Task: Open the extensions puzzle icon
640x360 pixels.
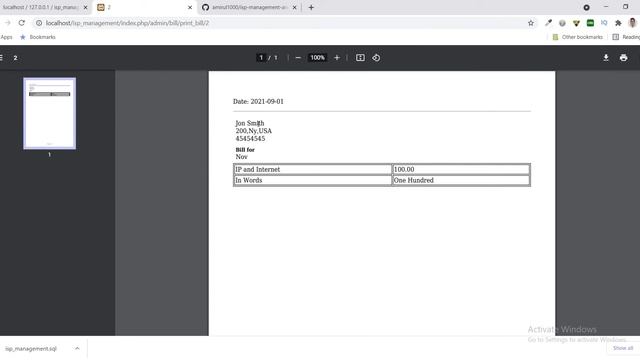Action: (x=618, y=23)
